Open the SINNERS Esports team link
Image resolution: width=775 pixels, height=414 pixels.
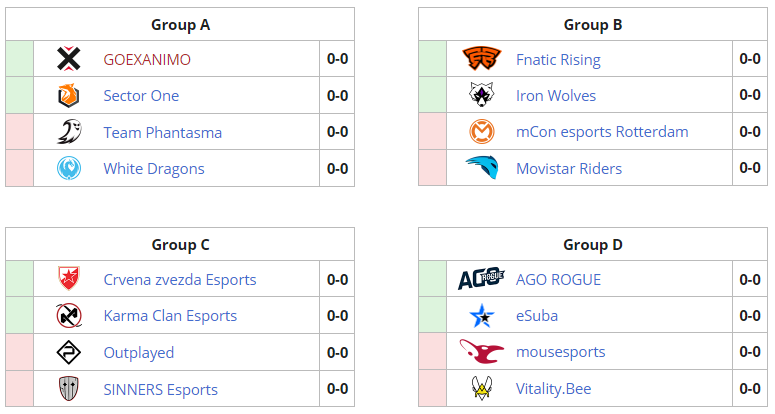pos(160,389)
